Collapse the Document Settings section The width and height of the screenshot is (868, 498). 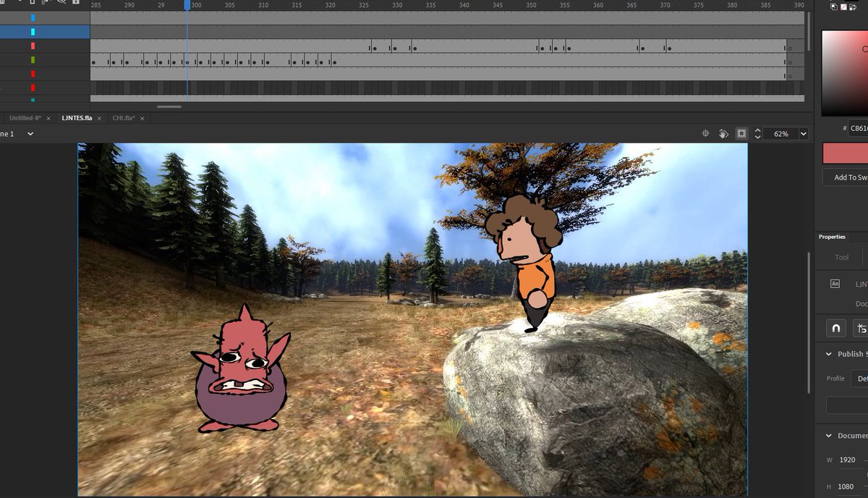829,436
